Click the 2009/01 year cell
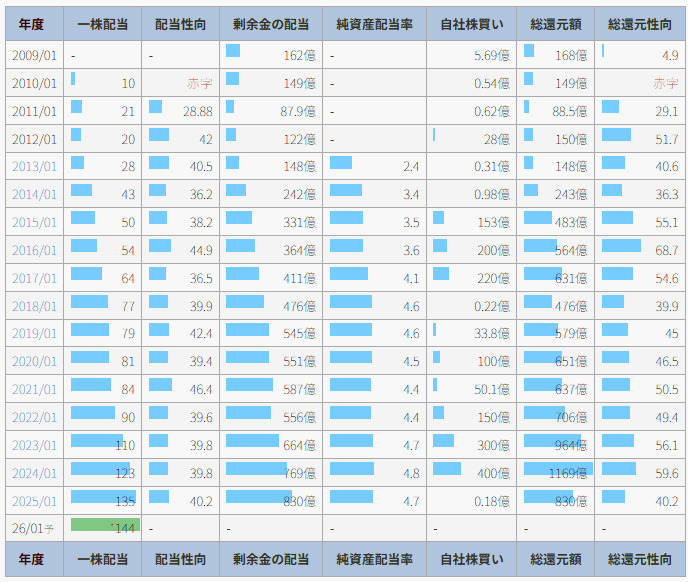The width and height of the screenshot is (688, 582). click(x=34, y=55)
